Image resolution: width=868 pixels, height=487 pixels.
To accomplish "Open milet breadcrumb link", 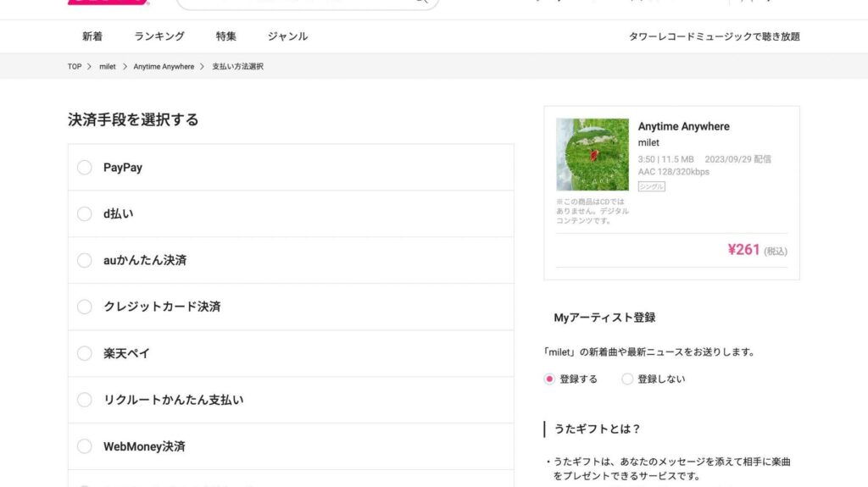I will tap(108, 66).
